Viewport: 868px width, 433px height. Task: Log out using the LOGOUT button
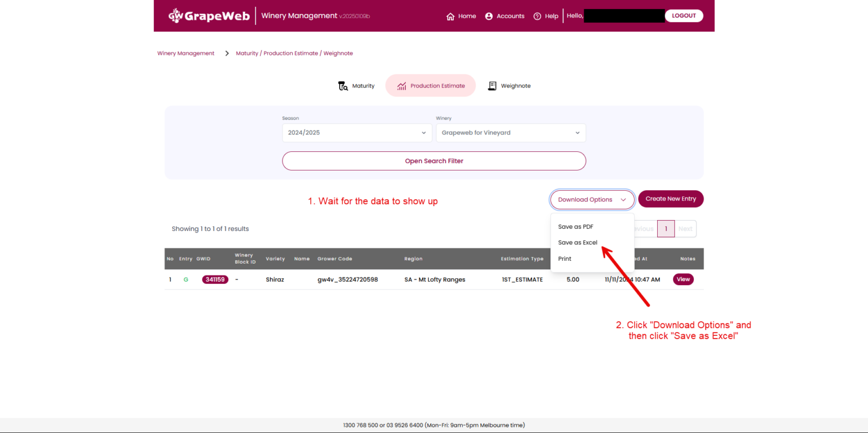[x=684, y=16]
